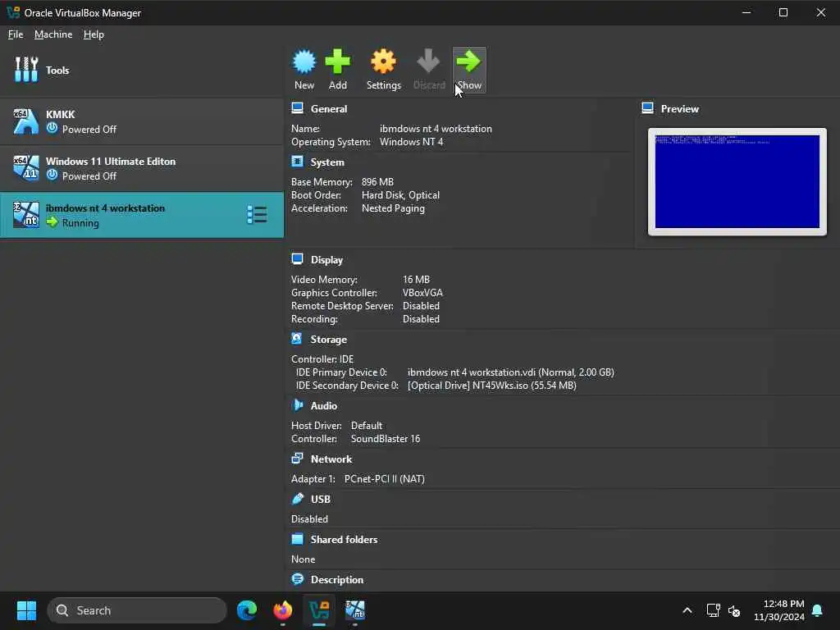
Task: Click the Add machine green plus icon
Action: 337,62
